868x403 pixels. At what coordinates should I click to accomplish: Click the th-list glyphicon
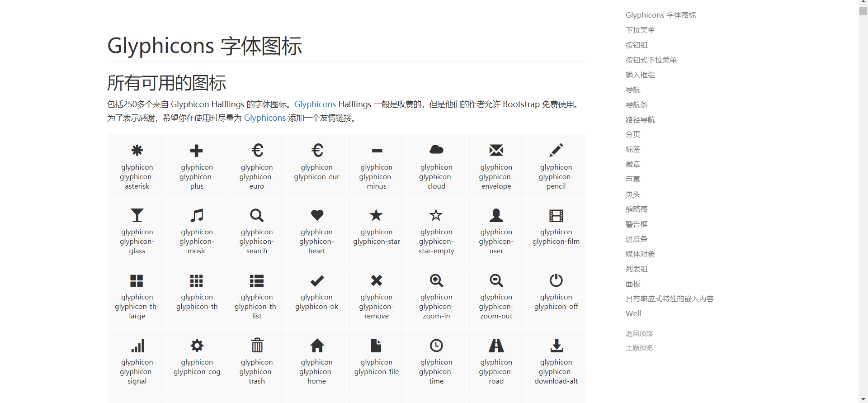coord(257,281)
